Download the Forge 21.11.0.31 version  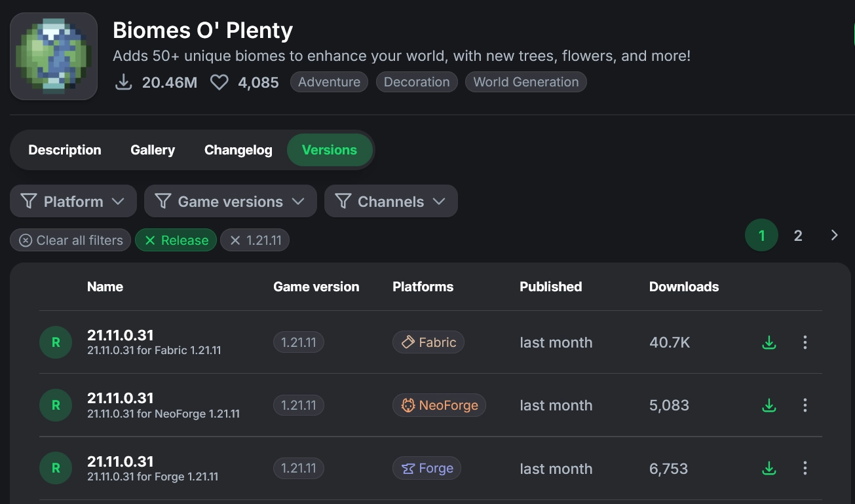(769, 469)
